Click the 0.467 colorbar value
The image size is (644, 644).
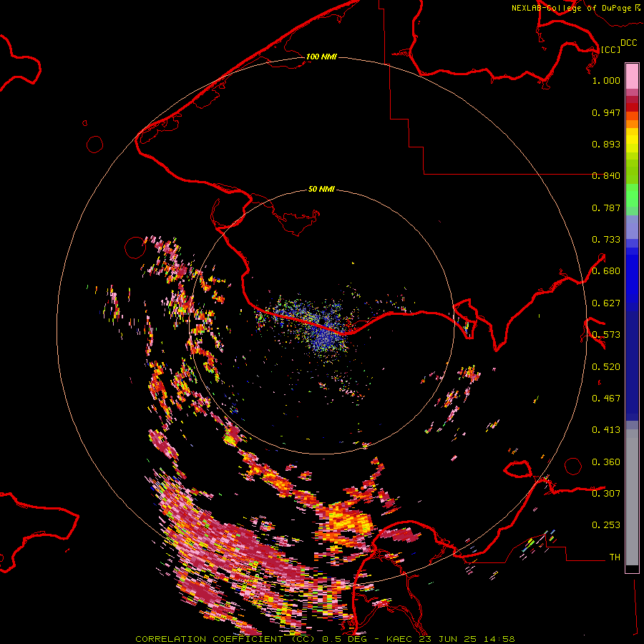606,399
